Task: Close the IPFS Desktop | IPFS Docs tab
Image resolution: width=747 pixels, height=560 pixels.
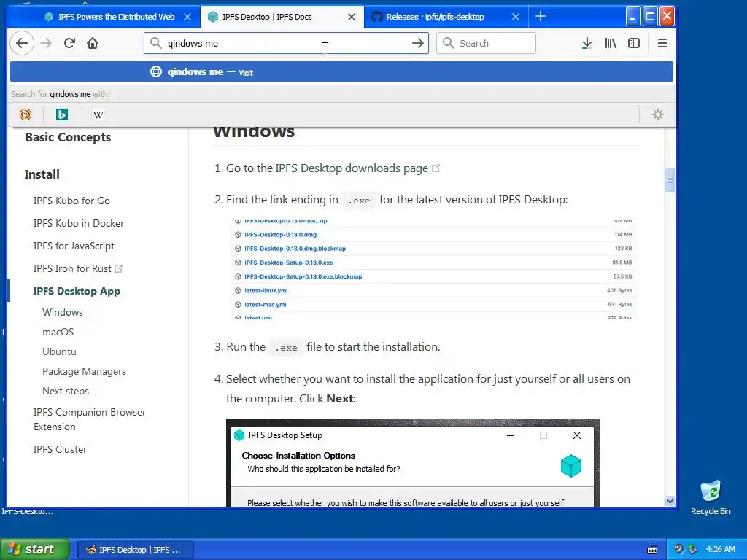Action: tap(352, 17)
